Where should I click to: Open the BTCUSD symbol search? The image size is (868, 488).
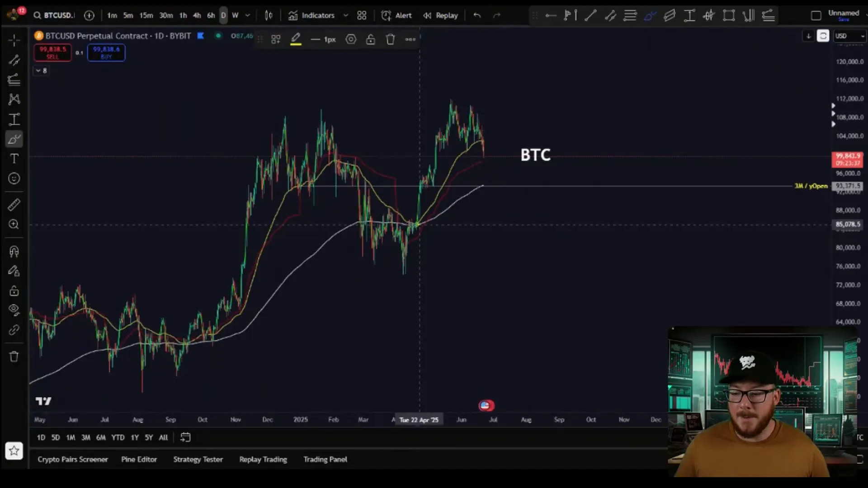[x=53, y=15]
